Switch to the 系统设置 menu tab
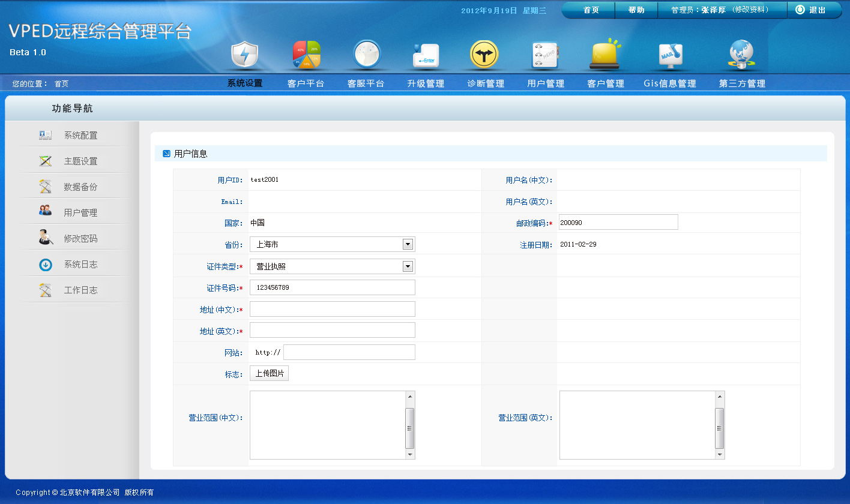The height and width of the screenshot is (504, 850). [x=245, y=83]
